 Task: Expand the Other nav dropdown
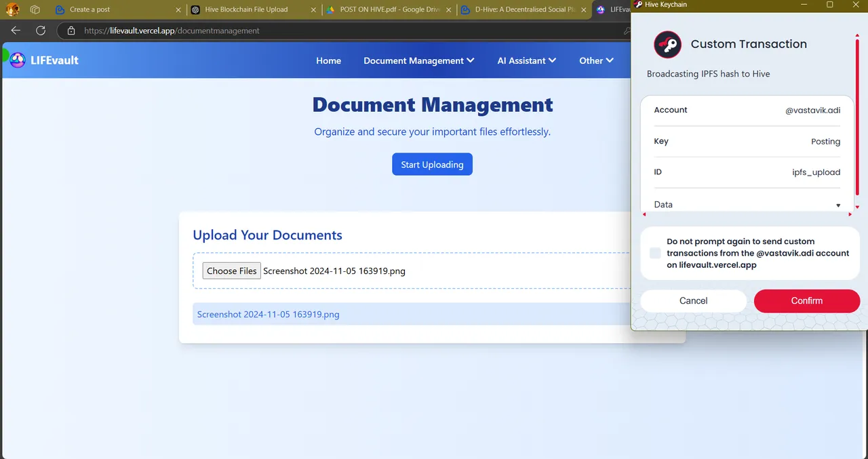click(x=596, y=60)
